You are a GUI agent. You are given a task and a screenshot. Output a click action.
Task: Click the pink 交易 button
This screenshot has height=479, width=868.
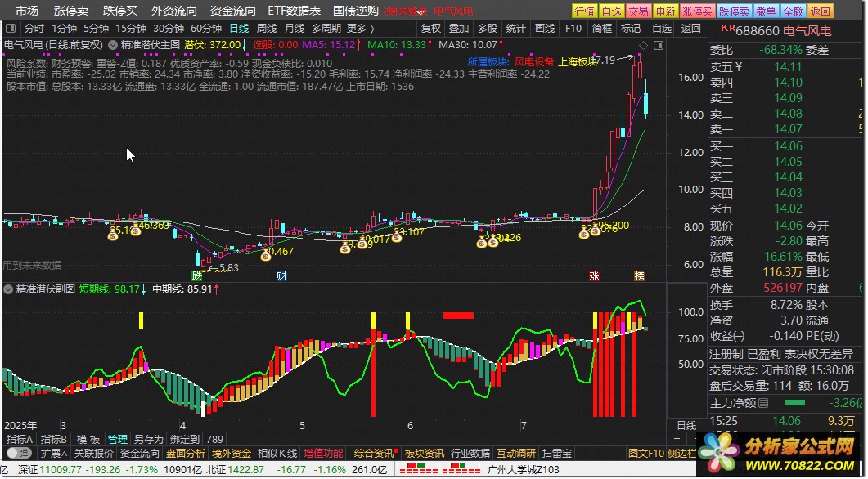pos(638,11)
